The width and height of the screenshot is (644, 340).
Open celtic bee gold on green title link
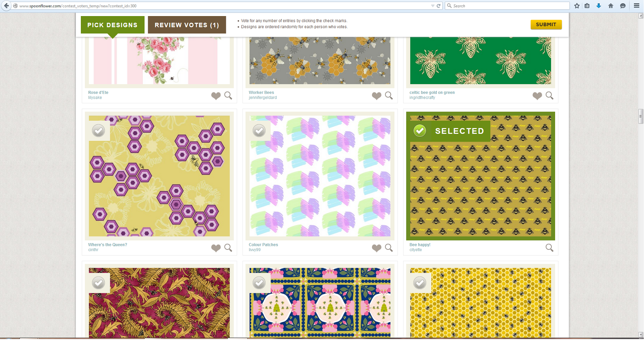point(432,93)
